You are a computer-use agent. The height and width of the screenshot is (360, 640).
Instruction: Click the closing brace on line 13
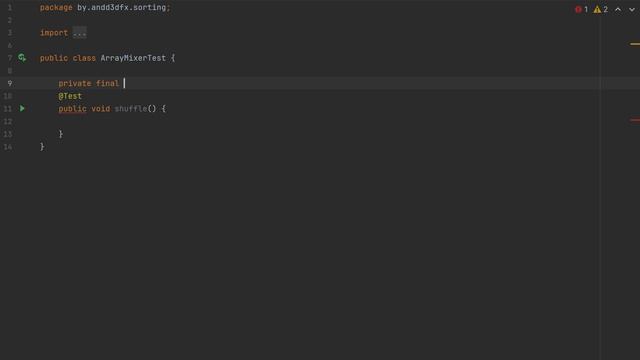coord(61,134)
